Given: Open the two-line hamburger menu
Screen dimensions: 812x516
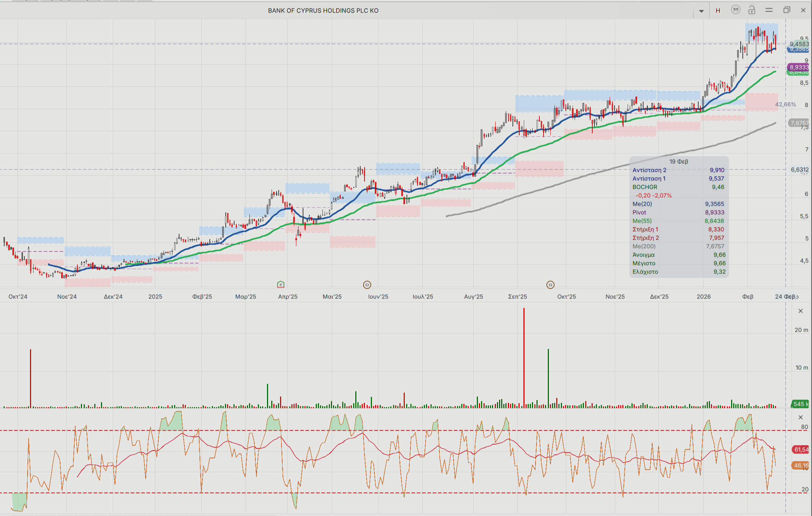Looking at the screenshot, I should point(769,10).
